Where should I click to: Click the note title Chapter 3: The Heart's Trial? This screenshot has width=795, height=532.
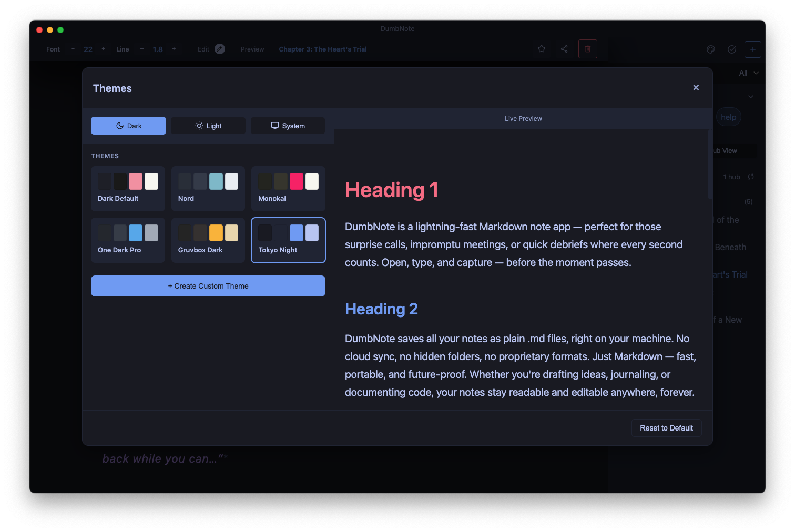(323, 49)
